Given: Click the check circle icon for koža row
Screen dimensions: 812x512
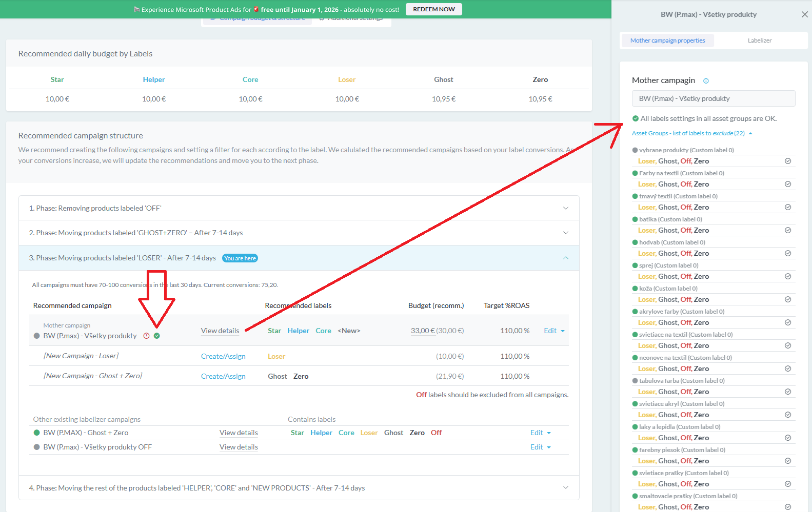Looking at the screenshot, I should pos(787,299).
